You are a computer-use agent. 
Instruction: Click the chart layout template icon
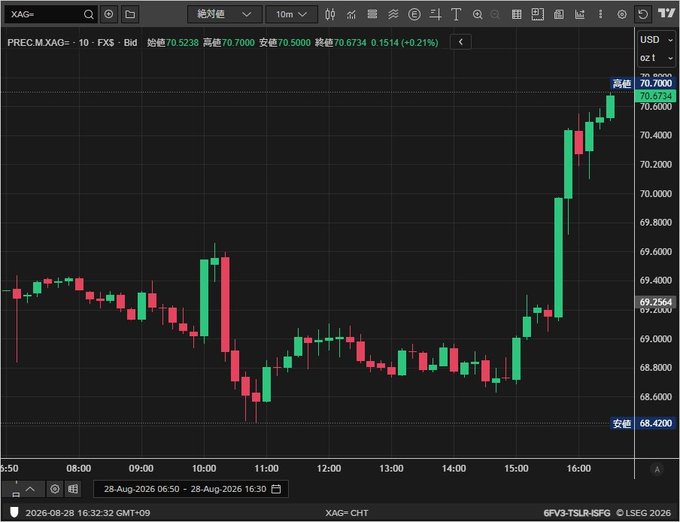point(537,14)
